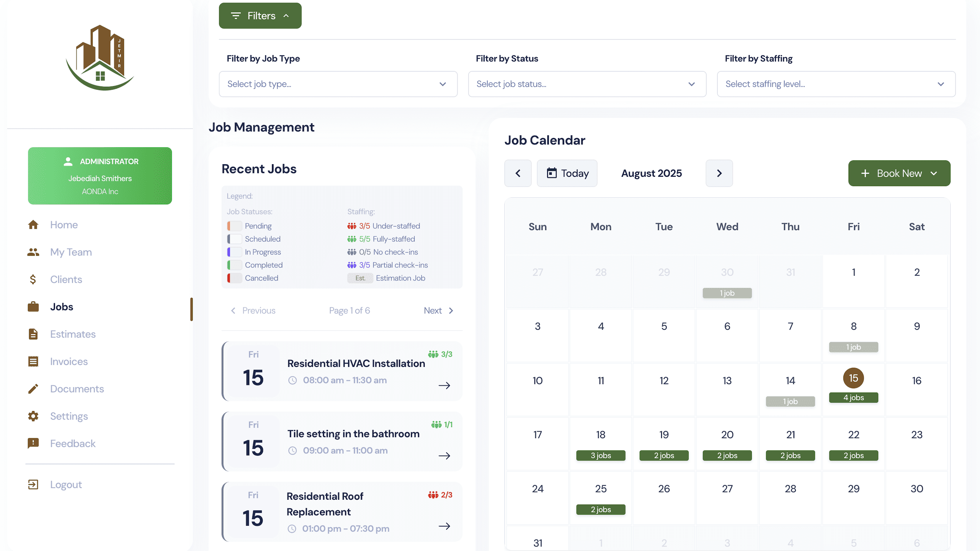Click the Completed green swatch in legend
Viewport: 980px width, 551px height.
235,265
